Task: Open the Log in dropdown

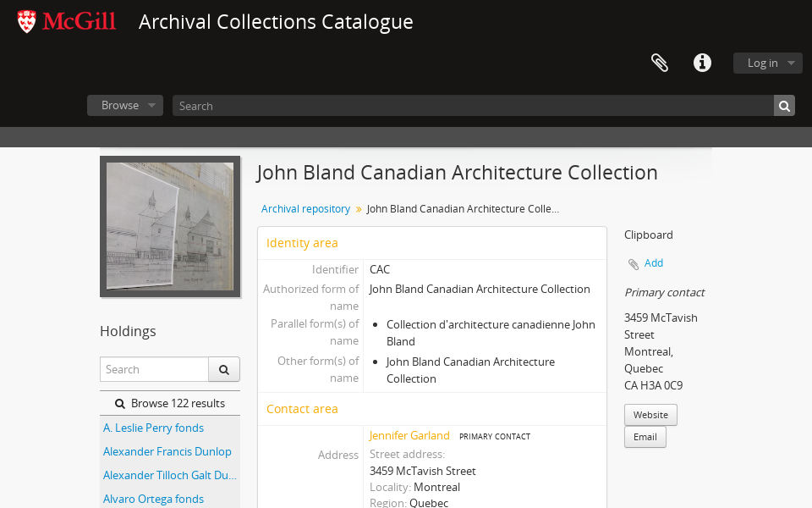Action: 767,63
